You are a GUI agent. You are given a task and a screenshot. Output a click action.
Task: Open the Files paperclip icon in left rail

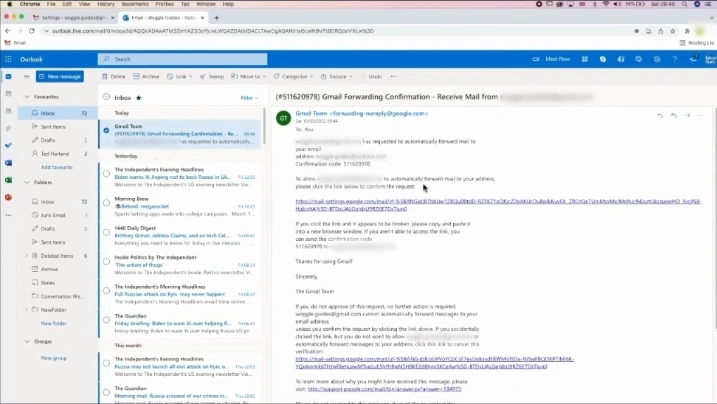pyautogui.click(x=8, y=128)
